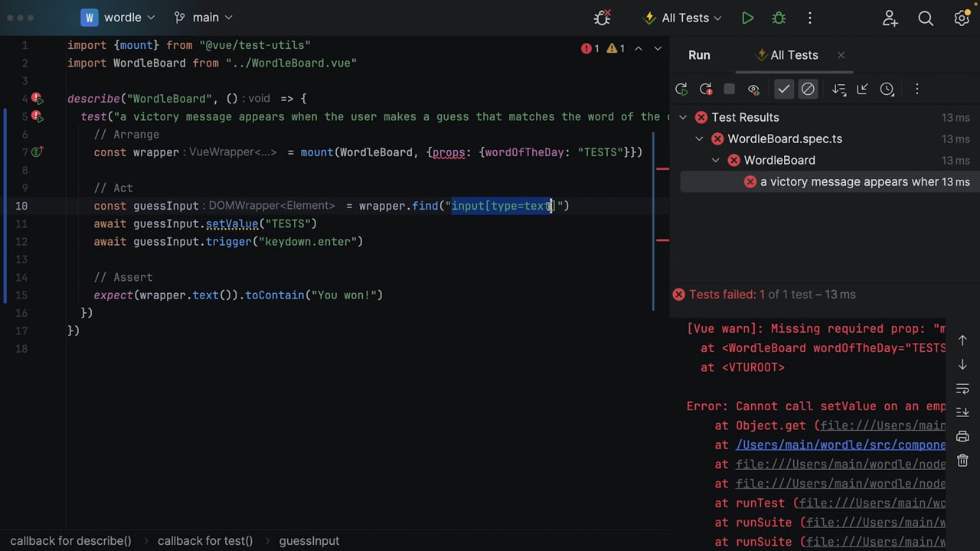
Task: Click the run-test gutter icon on line 5
Action: (37, 116)
